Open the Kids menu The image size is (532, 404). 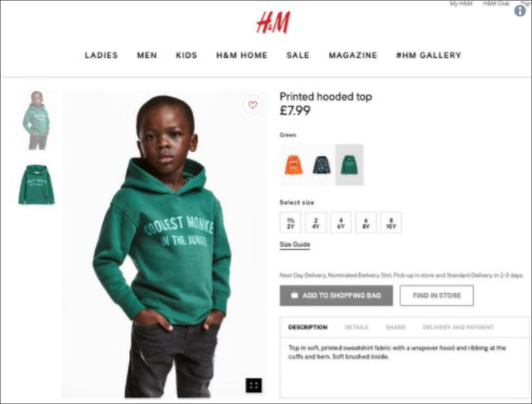click(186, 55)
